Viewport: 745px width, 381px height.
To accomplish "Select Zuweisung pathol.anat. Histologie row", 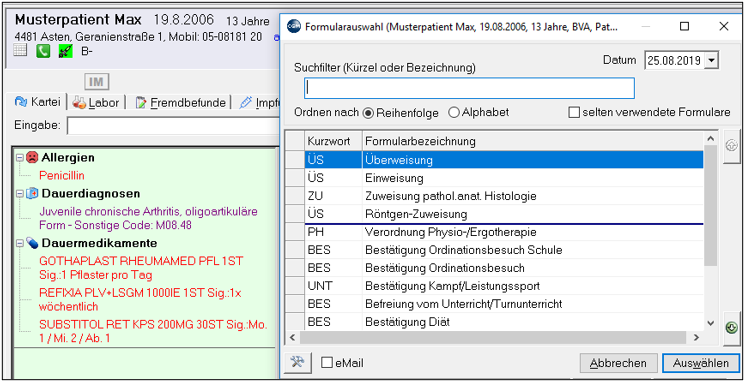I will tap(504, 196).
